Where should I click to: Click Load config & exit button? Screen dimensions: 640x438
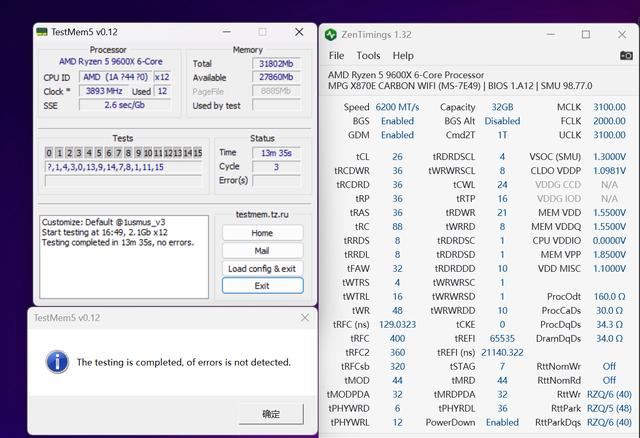point(262,269)
